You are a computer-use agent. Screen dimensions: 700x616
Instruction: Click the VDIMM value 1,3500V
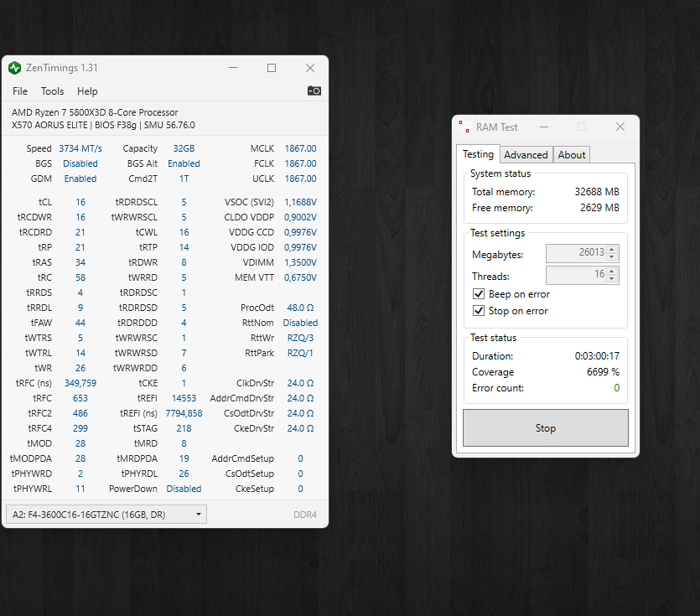[300, 262]
